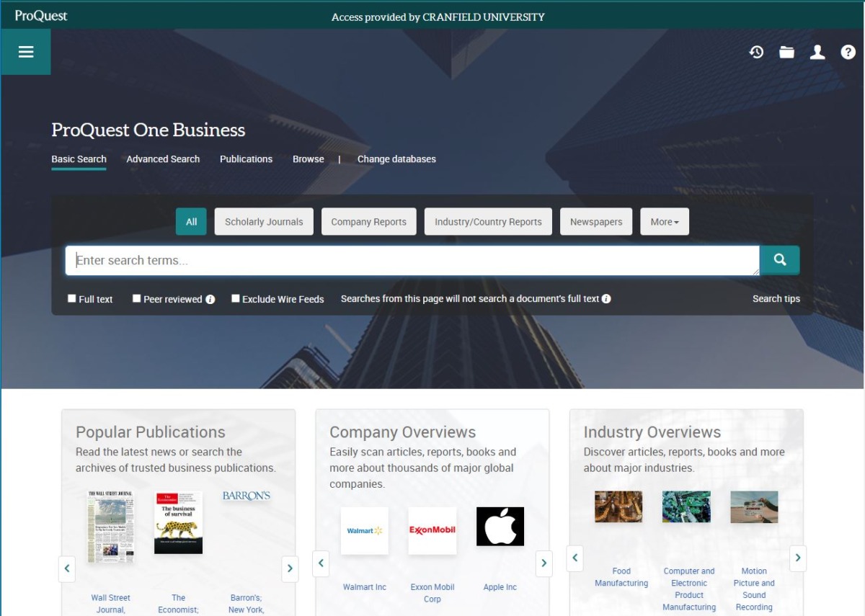Open the hamburger navigation menu

[26, 51]
